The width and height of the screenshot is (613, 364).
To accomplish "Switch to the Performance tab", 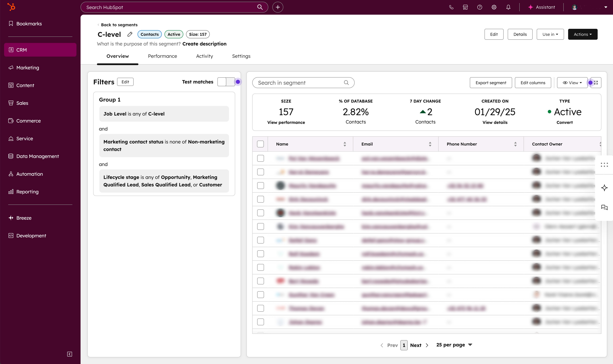I will (162, 56).
